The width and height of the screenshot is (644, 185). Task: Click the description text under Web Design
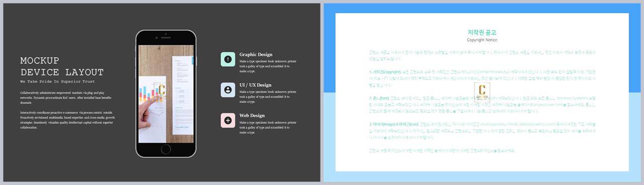268,127
